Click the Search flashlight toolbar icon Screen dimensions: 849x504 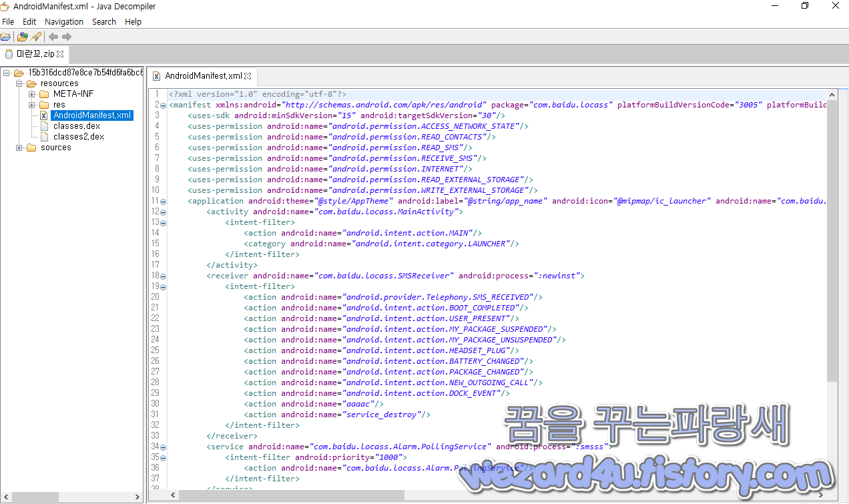37,37
